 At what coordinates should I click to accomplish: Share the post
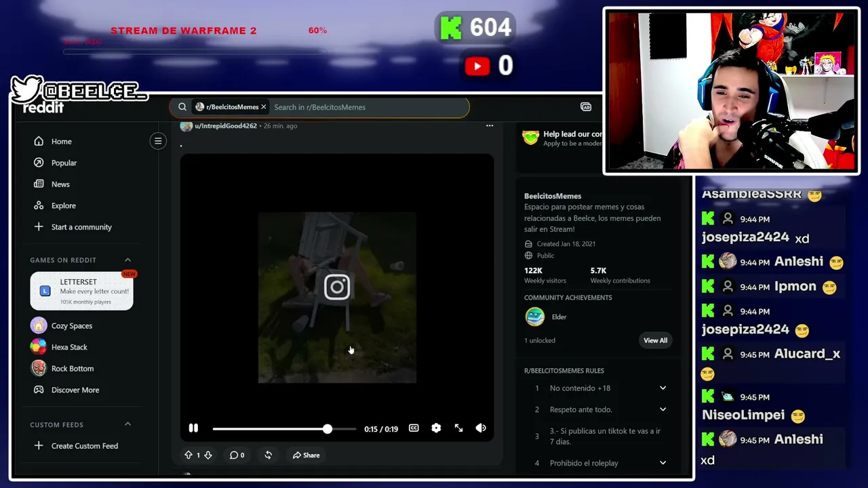coord(306,455)
